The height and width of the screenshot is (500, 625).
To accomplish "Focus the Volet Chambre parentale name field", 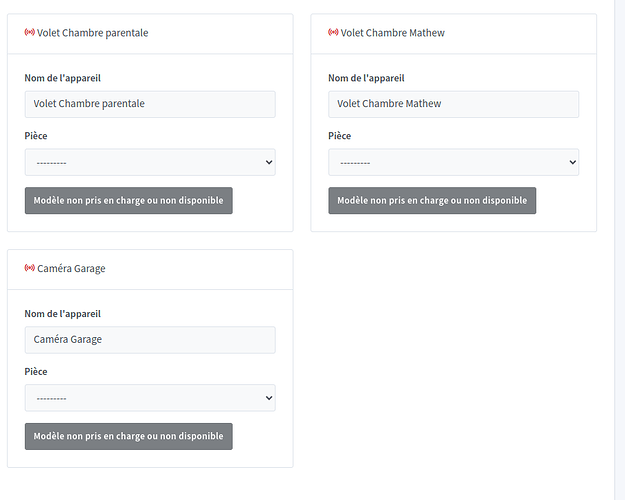I will [150, 104].
